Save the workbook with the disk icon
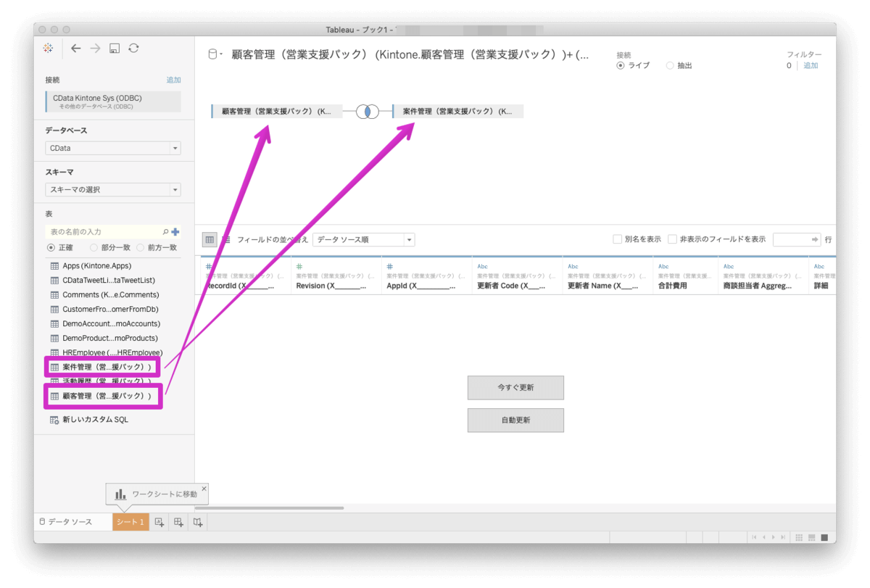The image size is (870, 588). tap(115, 49)
